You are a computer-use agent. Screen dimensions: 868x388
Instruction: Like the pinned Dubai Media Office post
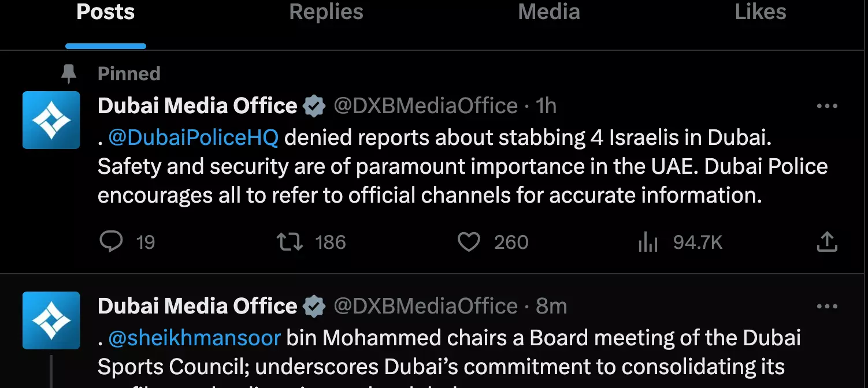(469, 242)
